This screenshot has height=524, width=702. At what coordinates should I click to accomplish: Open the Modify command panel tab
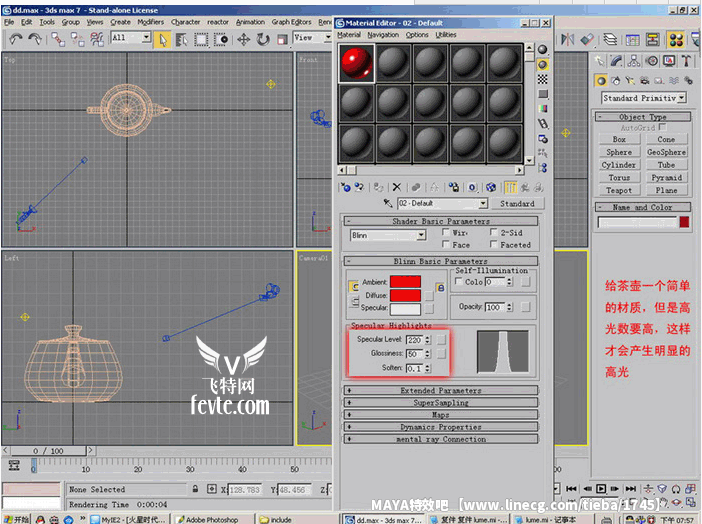coord(616,61)
